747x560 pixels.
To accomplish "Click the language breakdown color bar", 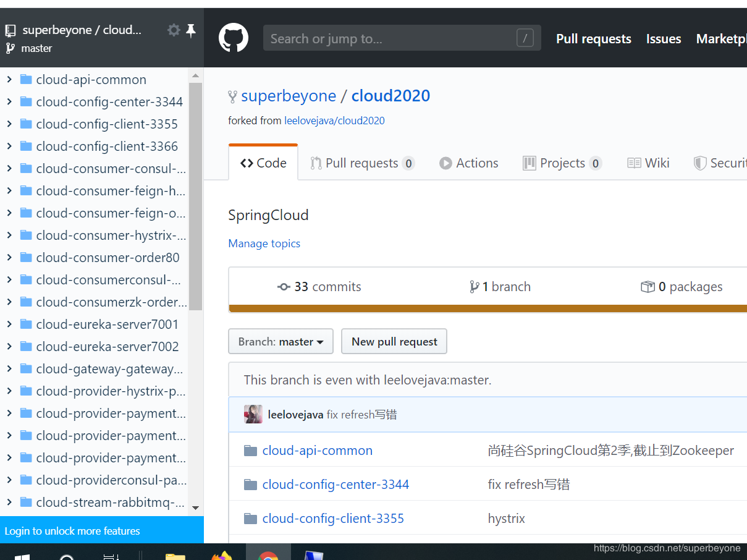I will click(487, 308).
